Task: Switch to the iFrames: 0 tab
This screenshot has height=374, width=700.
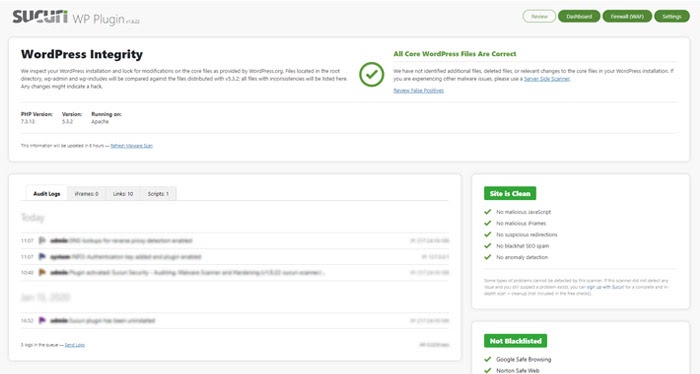Action: (x=87, y=194)
